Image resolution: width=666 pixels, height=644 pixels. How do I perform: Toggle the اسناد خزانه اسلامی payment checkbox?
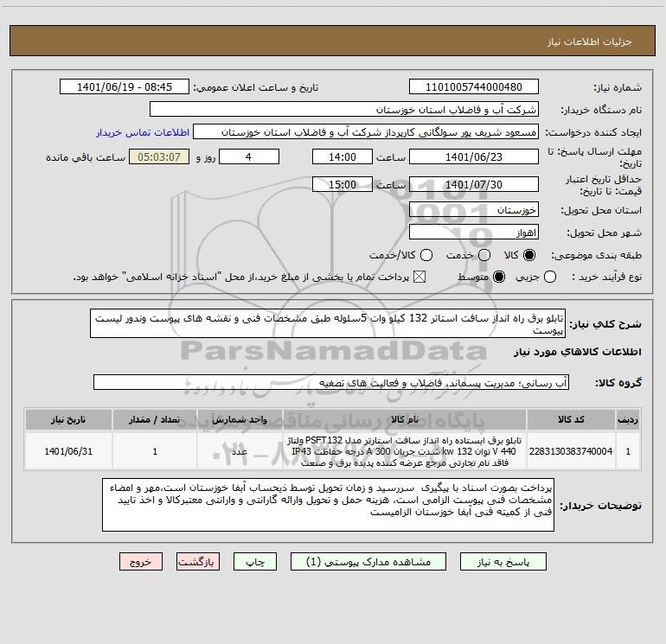pos(419,277)
